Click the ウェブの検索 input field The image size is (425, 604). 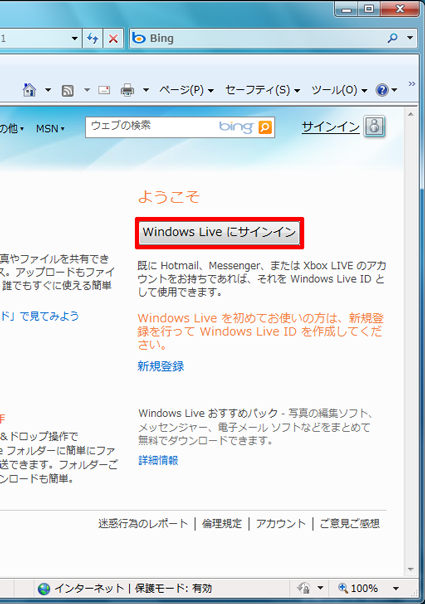click(152, 127)
